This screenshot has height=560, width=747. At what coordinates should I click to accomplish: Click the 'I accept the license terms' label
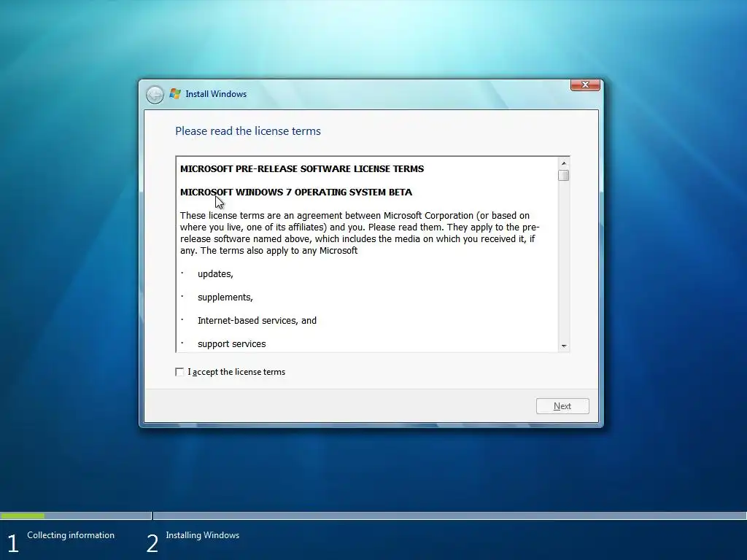236,372
